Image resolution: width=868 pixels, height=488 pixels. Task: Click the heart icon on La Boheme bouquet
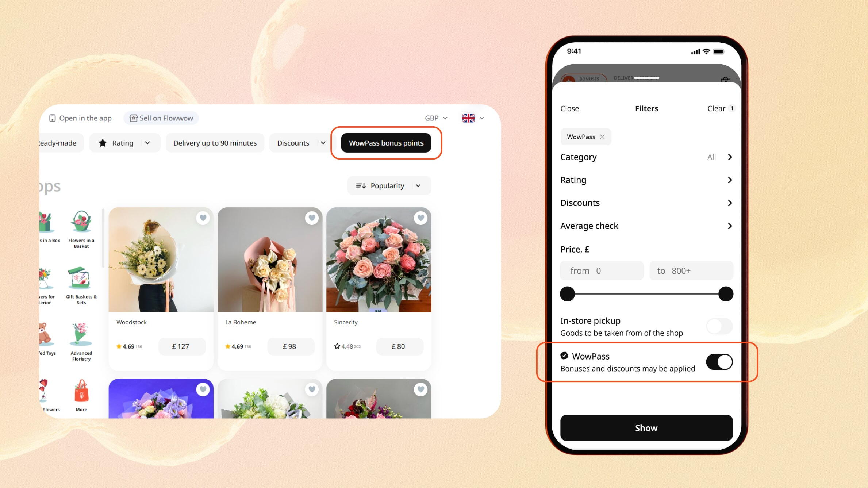[312, 217]
